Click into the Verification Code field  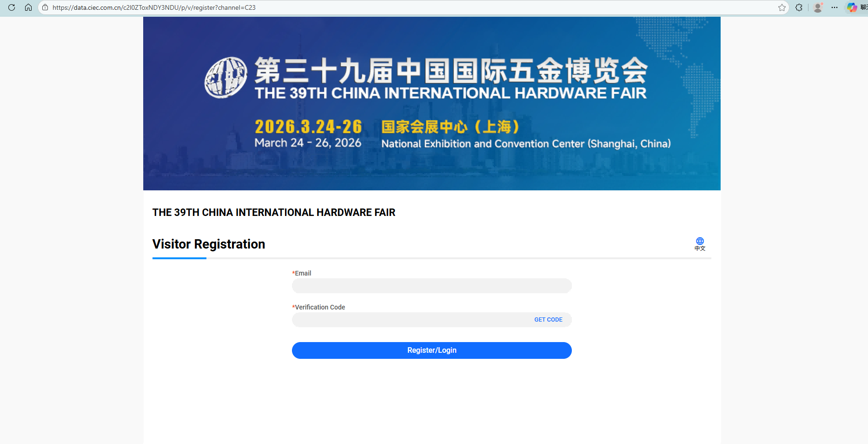pos(409,320)
